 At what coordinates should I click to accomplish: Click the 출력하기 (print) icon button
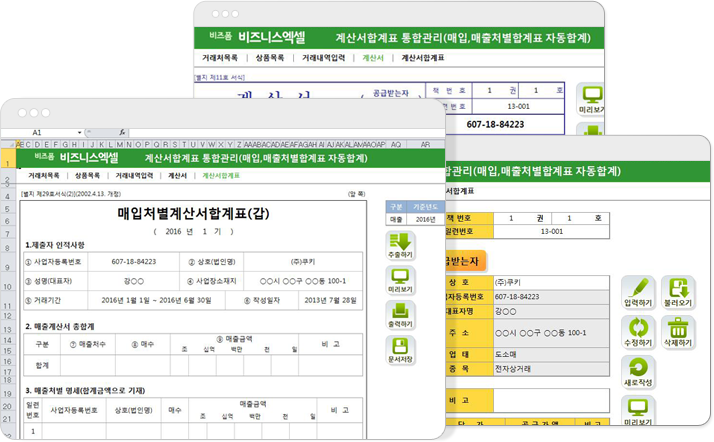coord(400,316)
